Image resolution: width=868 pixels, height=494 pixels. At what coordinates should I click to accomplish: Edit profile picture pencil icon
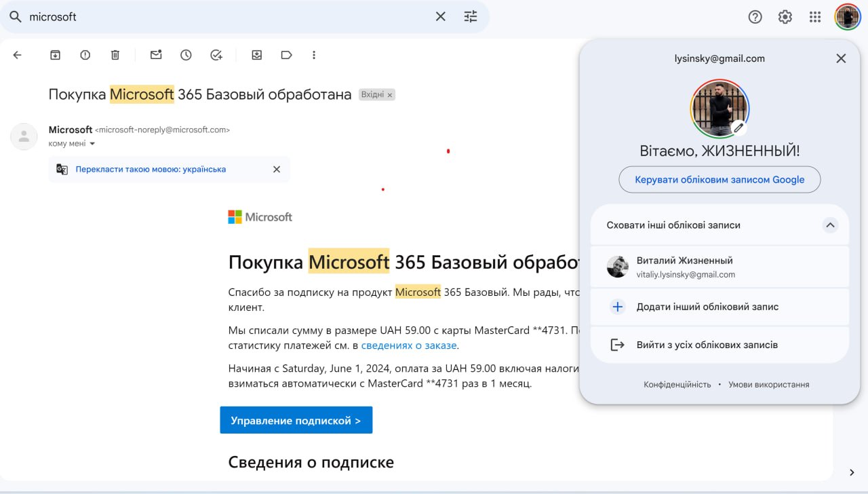(x=738, y=127)
